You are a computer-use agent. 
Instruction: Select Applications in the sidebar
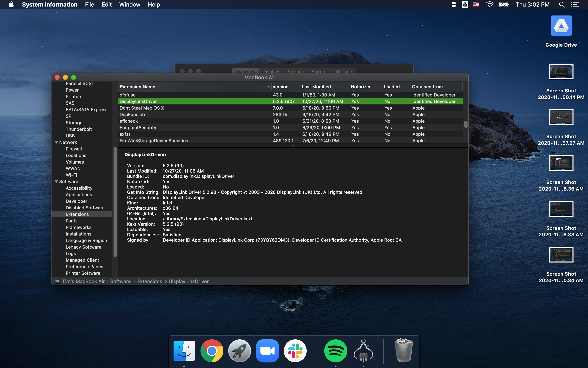79,194
